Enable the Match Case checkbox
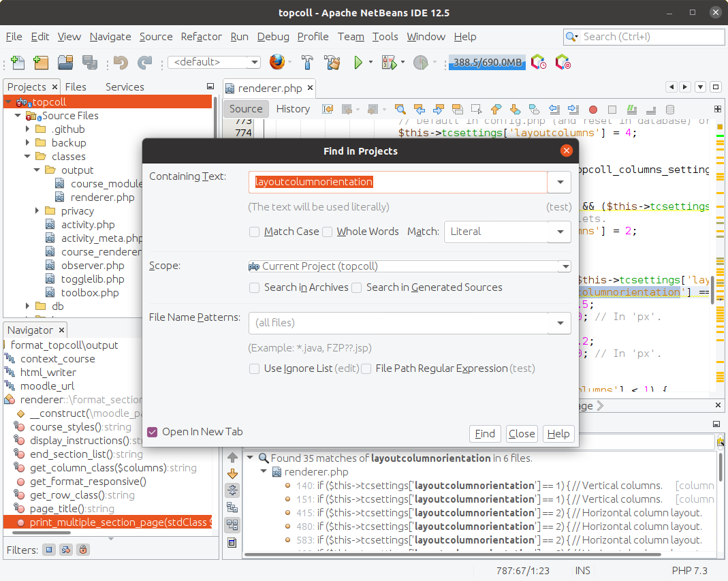This screenshot has height=581, width=728. point(254,232)
